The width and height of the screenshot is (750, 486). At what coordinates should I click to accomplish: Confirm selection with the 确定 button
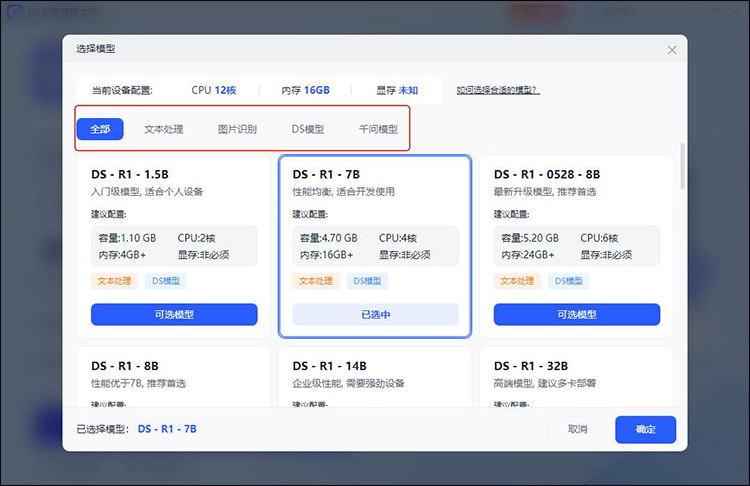645,429
